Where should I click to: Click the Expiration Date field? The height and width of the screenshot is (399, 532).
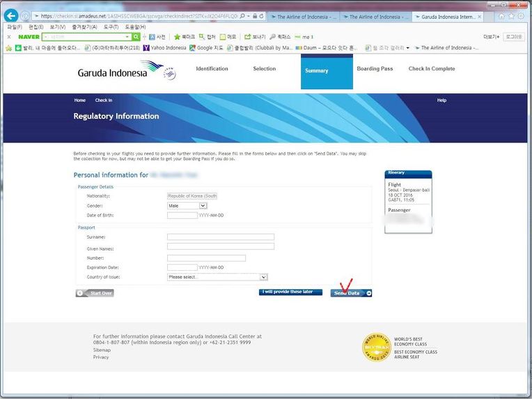coord(182,267)
